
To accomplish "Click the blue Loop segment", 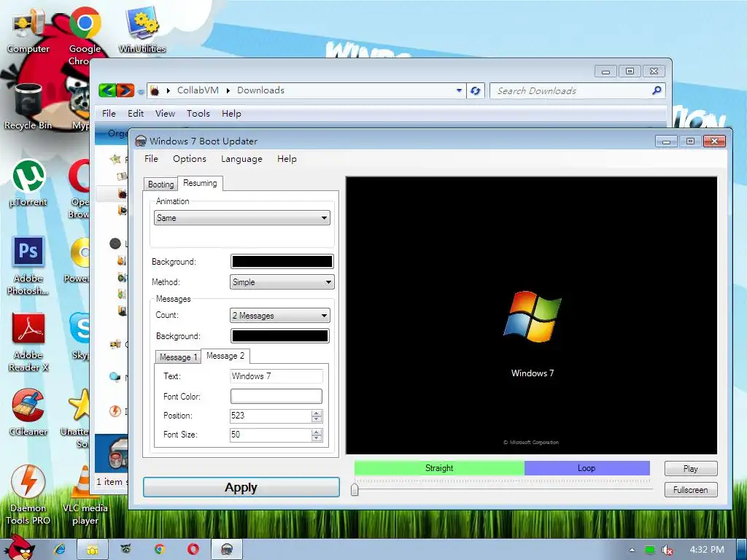I will point(587,468).
